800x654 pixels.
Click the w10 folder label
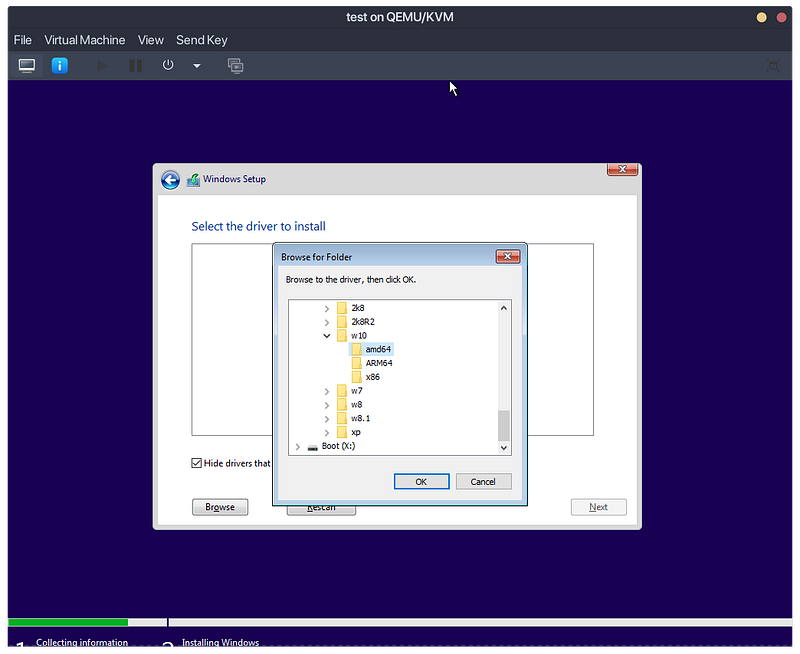click(359, 336)
